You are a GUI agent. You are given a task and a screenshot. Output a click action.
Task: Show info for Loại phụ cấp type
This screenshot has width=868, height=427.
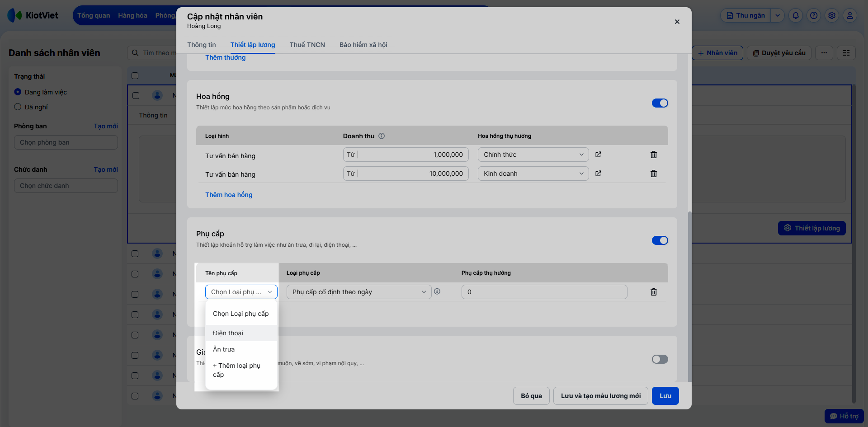437,291
